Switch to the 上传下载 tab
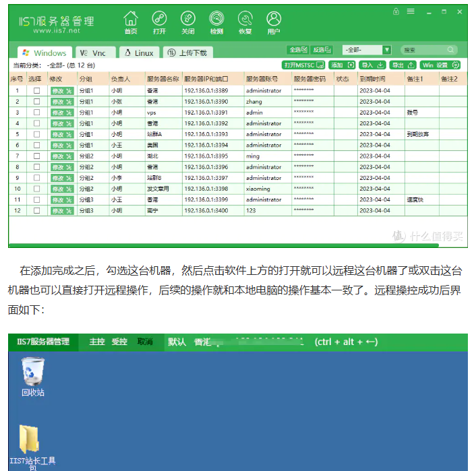Screen dimensions: 476x471 click(187, 53)
